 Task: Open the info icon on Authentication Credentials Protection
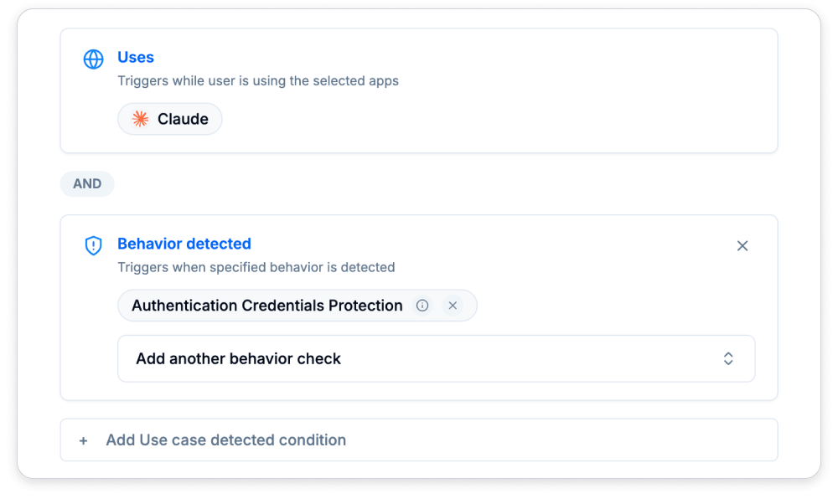pyautogui.click(x=423, y=306)
